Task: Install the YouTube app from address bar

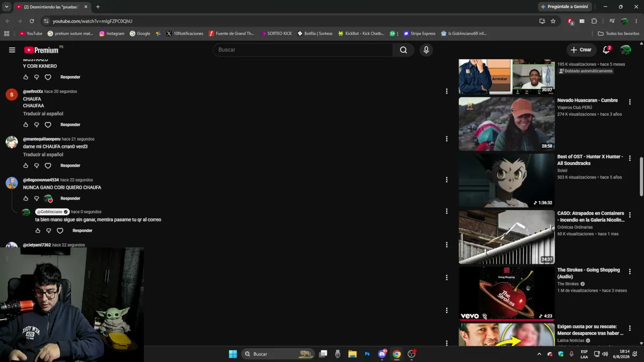Action: click(x=542, y=21)
